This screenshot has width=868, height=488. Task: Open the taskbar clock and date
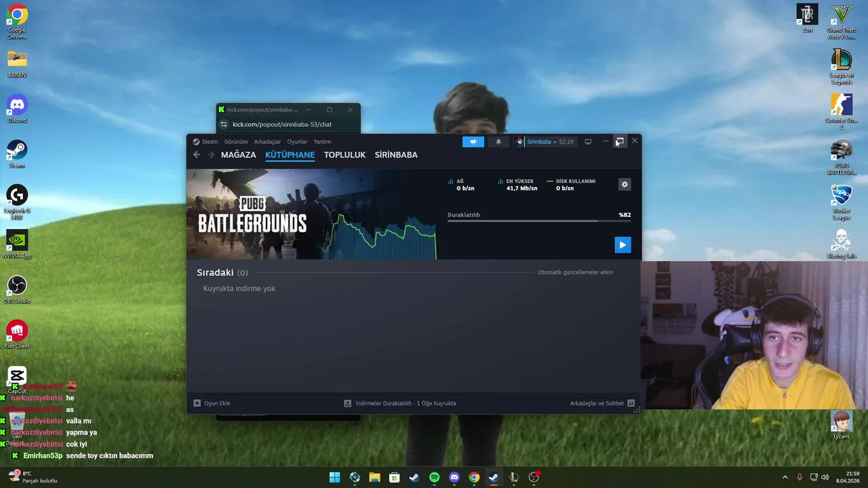click(x=848, y=477)
